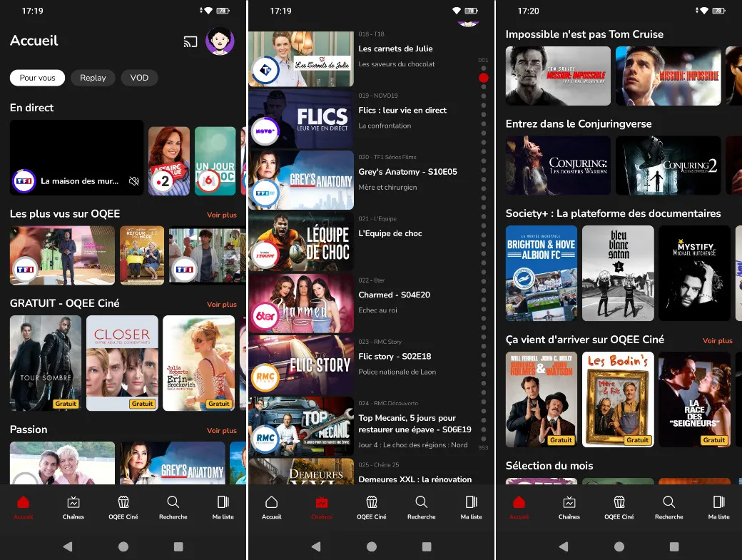Open OQEE Ciné icon on the channel guide screen

[371, 506]
